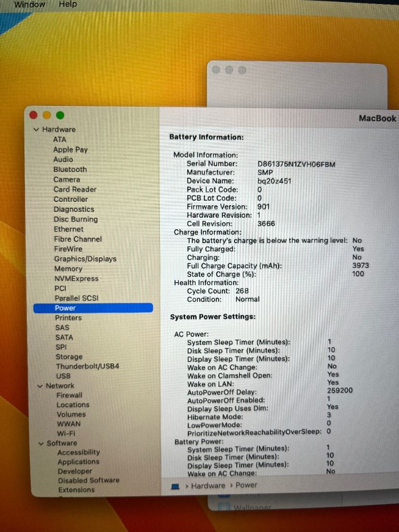Image resolution: width=399 pixels, height=532 pixels.
Task: Select PCI in the sidebar
Action: tap(60, 288)
